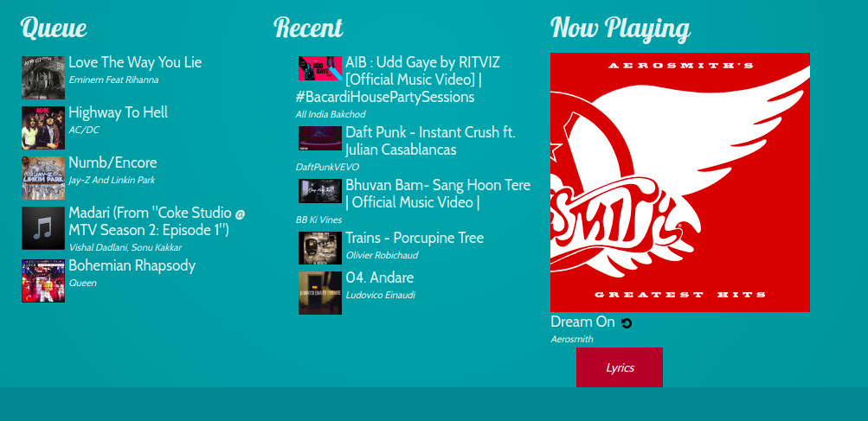Open the Daft Punk Instant Crush thumbnail
The width and height of the screenshot is (868, 421).
click(320, 138)
